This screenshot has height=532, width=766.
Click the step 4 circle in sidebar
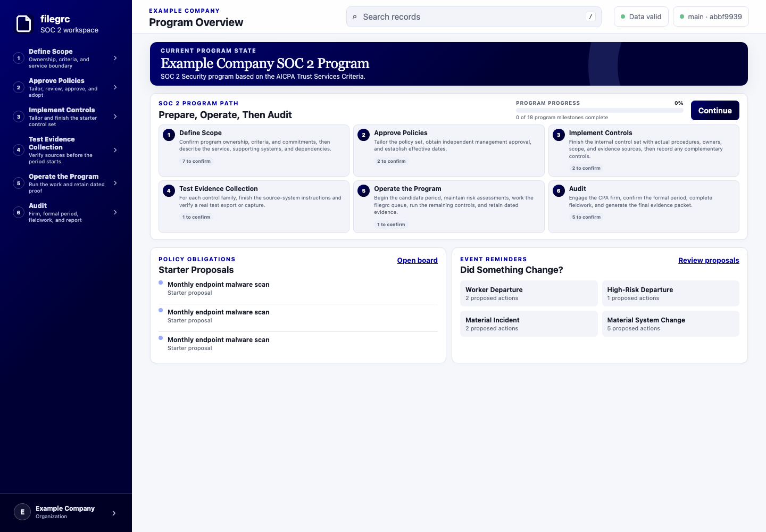pos(19,150)
